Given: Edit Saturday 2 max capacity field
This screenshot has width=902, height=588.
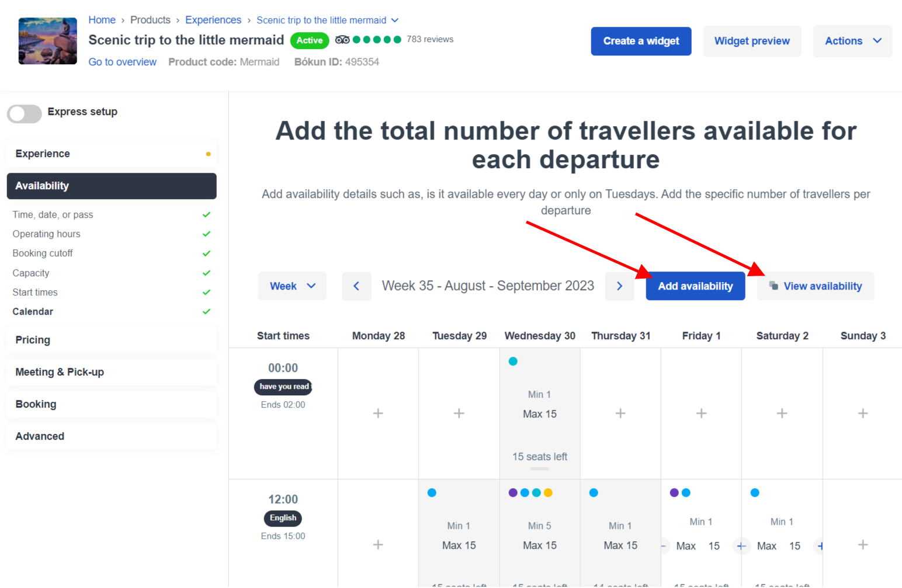Looking at the screenshot, I should click(x=795, y=546).
